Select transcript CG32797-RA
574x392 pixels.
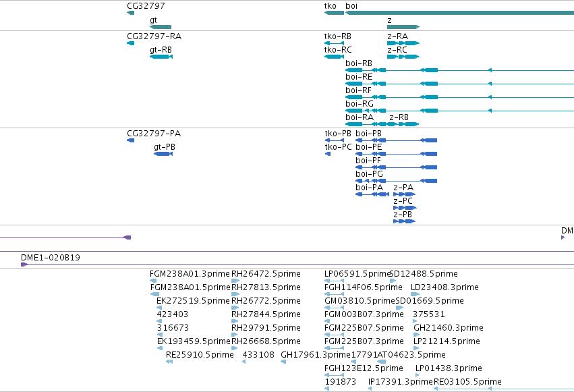(x=130, y=43)
